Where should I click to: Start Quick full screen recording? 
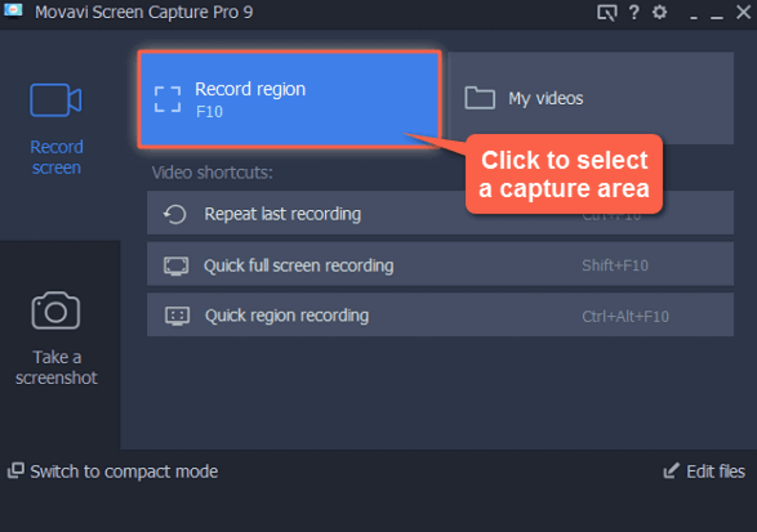[x=440, y=264]
